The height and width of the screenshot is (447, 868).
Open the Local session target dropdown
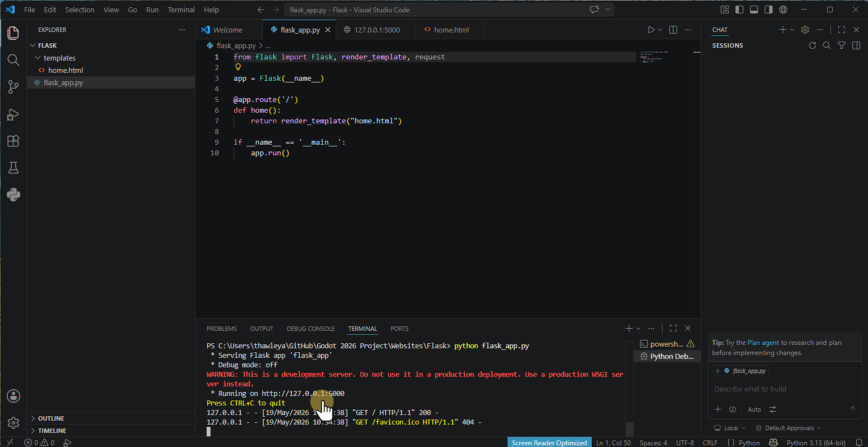click(x=729, y=428)
